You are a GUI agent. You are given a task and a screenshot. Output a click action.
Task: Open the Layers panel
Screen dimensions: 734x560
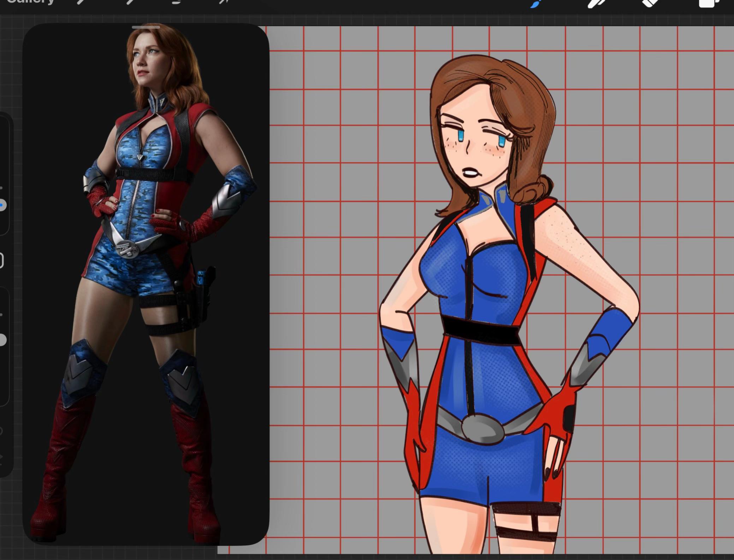coord(709,3)
